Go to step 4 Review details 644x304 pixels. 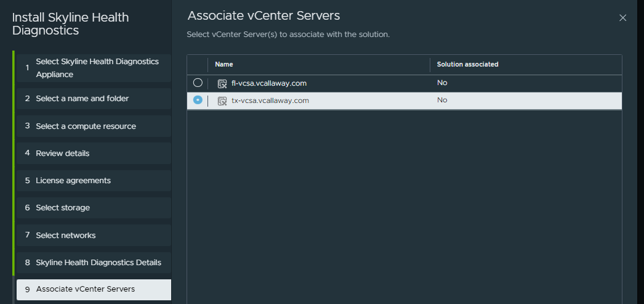(94, 153)
